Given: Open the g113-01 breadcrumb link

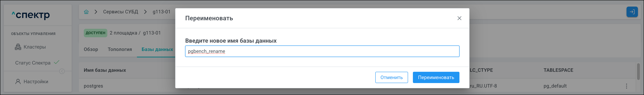Looking at the screenshot, I should 162,12.
